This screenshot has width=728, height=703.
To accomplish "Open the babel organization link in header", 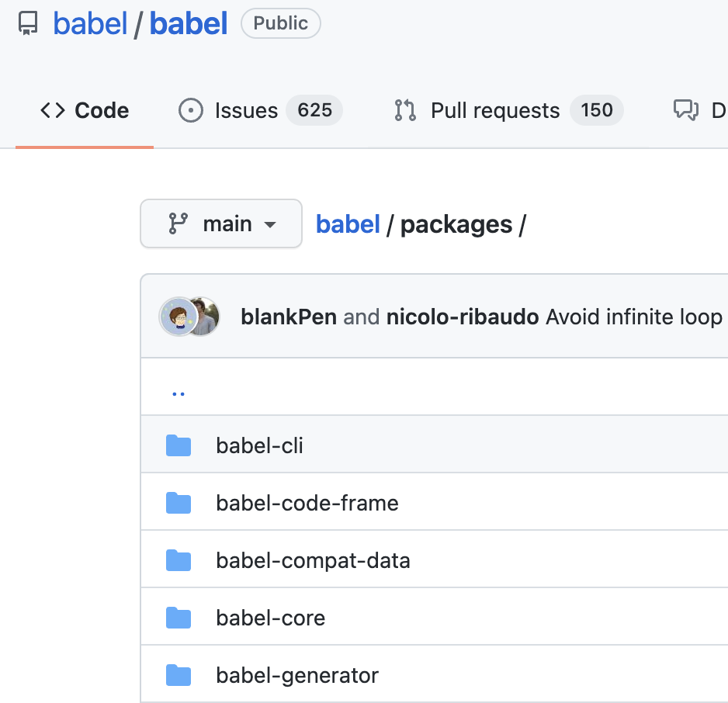I will coord(90,23).
